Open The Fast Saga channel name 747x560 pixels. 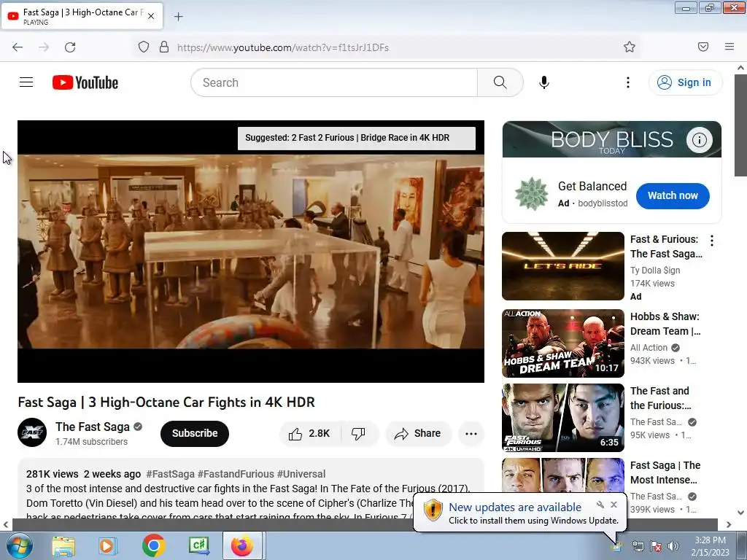click(x=93, y=427)
